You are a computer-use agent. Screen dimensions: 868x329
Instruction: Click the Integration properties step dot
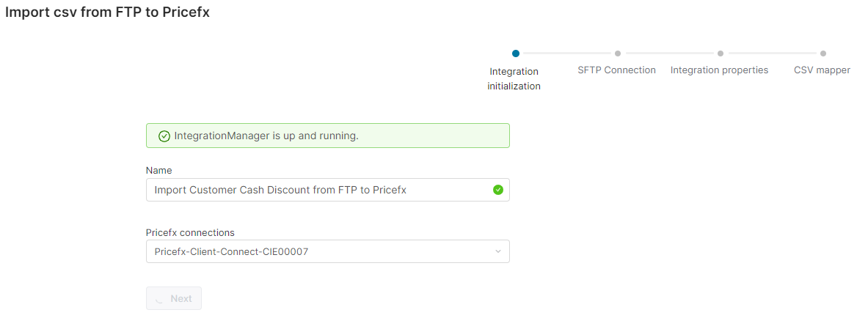point(721,53)
